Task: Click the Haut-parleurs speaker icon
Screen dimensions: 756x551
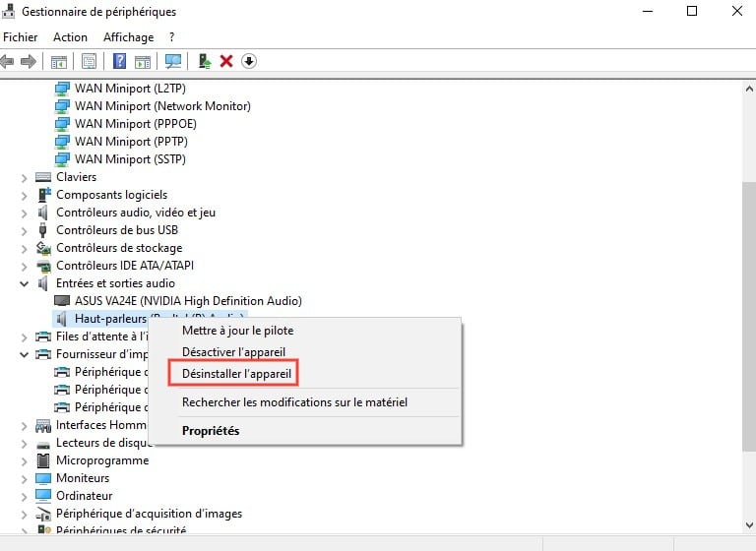Action: pos(61,319)
